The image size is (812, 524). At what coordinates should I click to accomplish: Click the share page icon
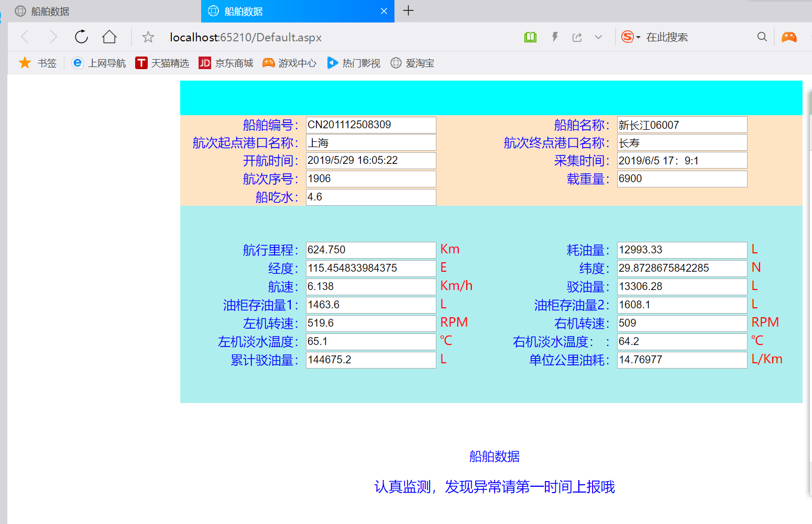point(577,37)
